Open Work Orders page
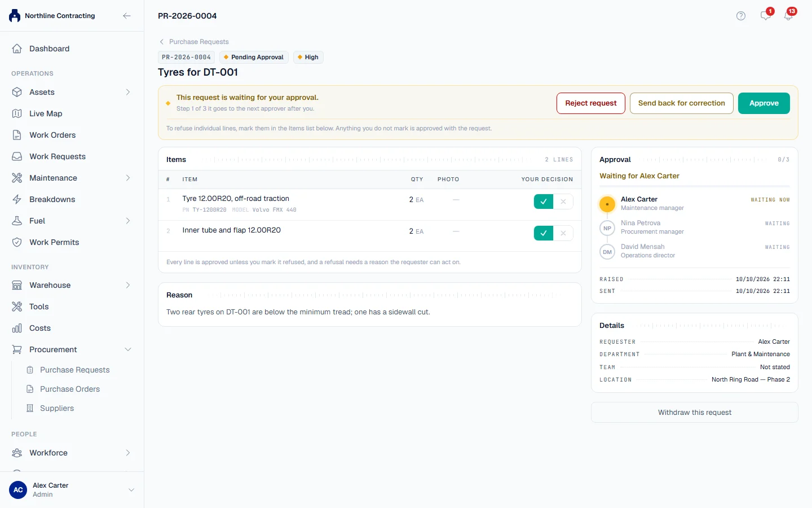This screenshot has width=812, height=508. pos(72,135)
